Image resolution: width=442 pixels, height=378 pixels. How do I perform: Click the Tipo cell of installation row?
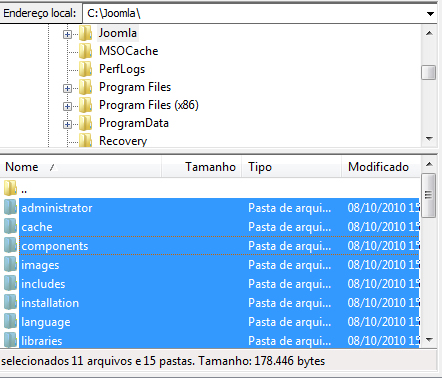pos(290,303)
